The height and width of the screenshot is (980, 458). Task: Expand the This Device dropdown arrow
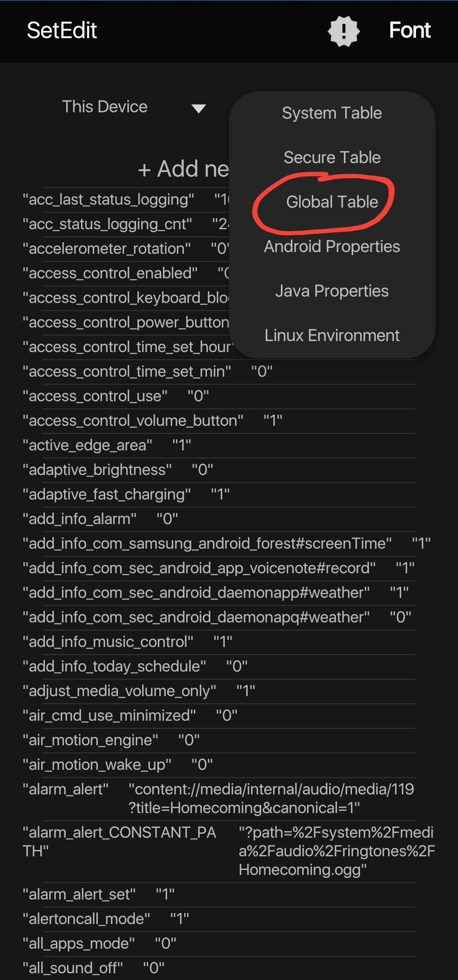[x=198, y=108]
